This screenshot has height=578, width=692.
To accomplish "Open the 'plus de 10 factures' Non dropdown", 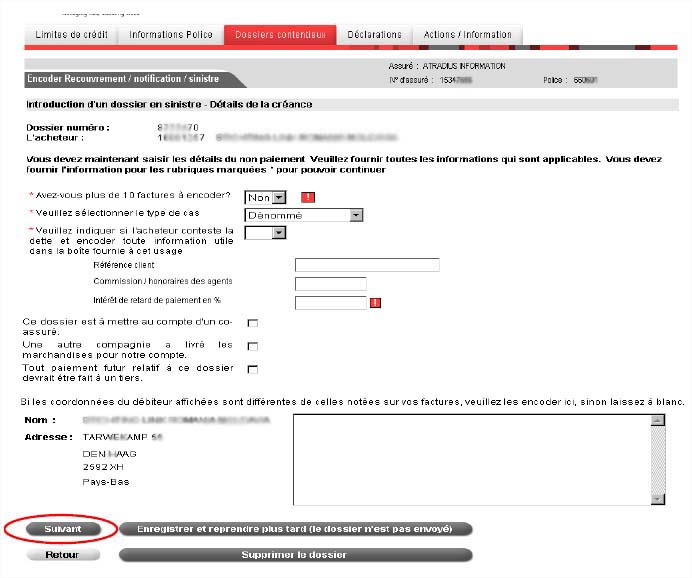I will (x=265, y=198).
